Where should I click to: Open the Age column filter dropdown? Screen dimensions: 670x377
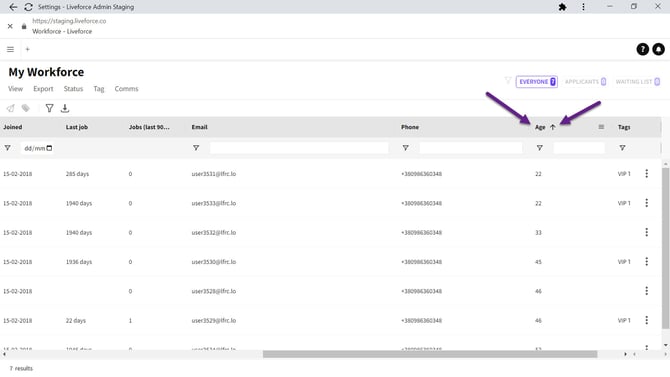(x=540, y=148)
